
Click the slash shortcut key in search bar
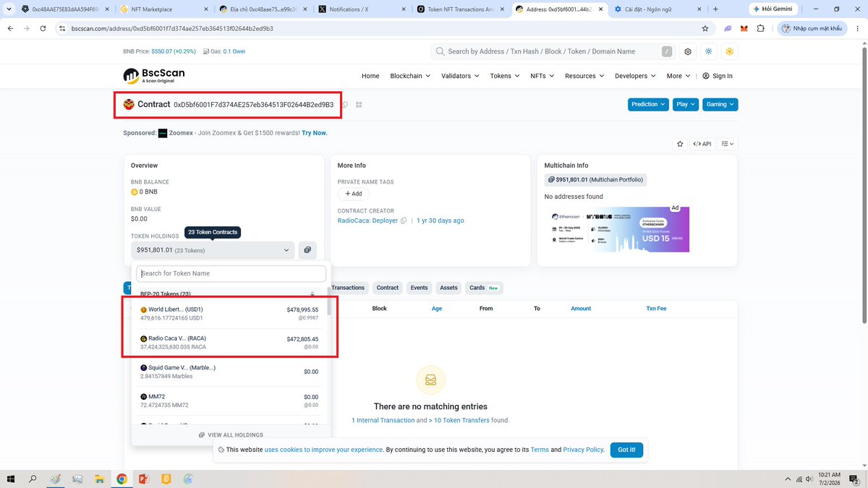pos(667,51)
